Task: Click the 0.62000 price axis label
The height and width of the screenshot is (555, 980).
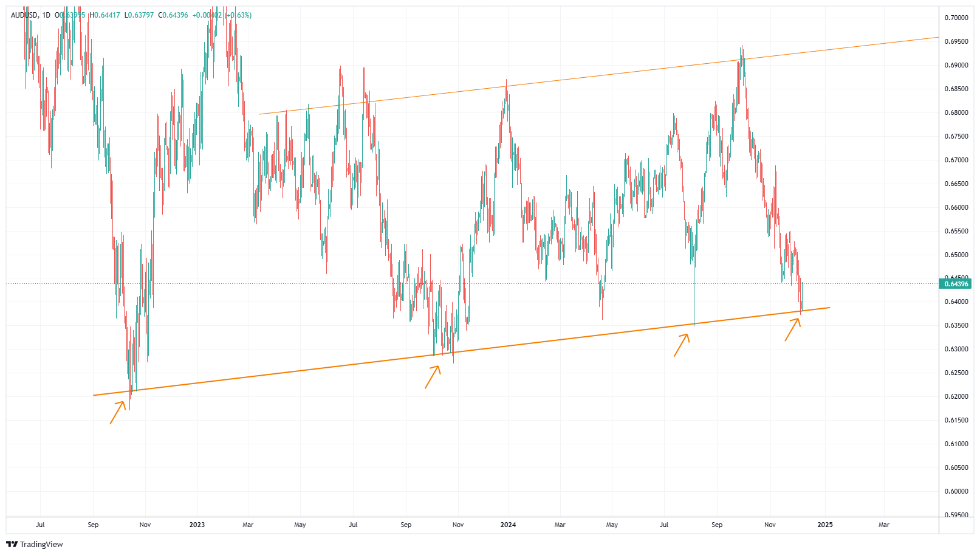Action: (x=956, y=396)
